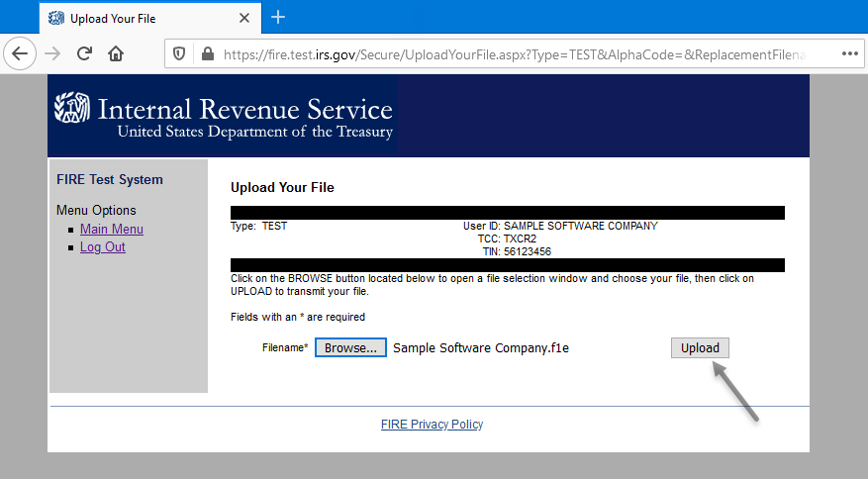Image resolution: width=868 pixels, height=479 pixels.
Task: Click the Upload Your File page heading
Action: [x=282, y=187]
